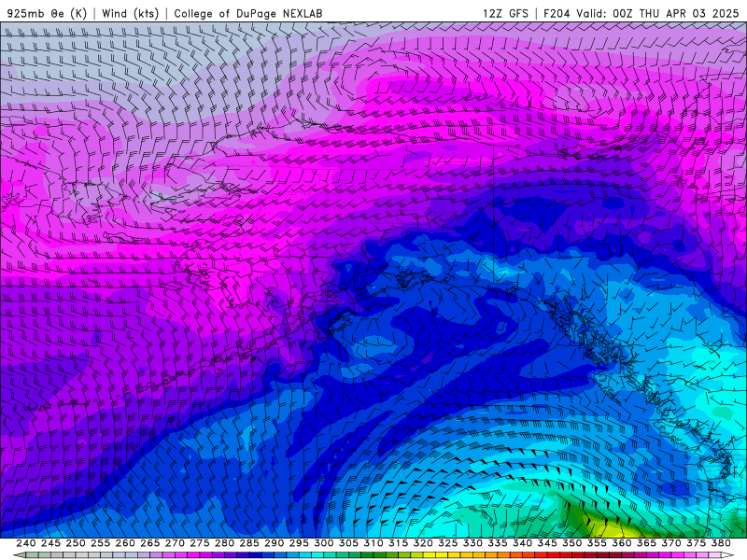Click the 330 legend number
The height and width of the screenshot is (560, 747).
pos(472,543)
